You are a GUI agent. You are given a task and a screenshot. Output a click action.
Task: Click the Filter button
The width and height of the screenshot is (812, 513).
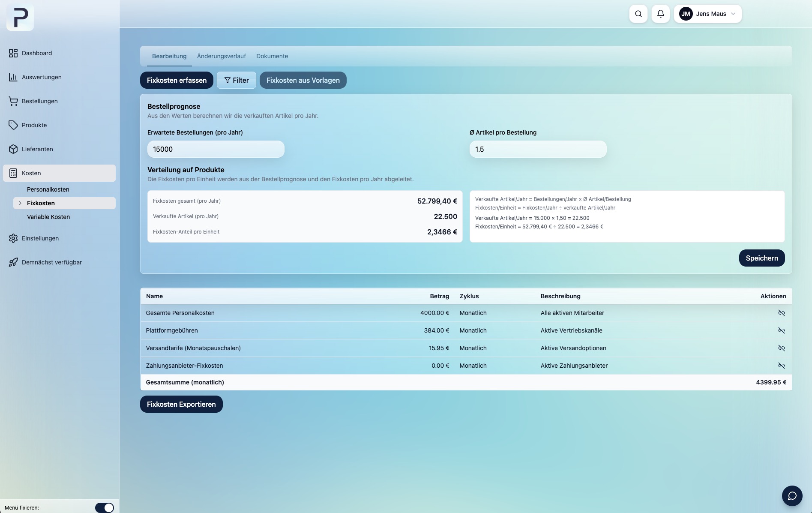pyautogui.click(x=236, y=80)
